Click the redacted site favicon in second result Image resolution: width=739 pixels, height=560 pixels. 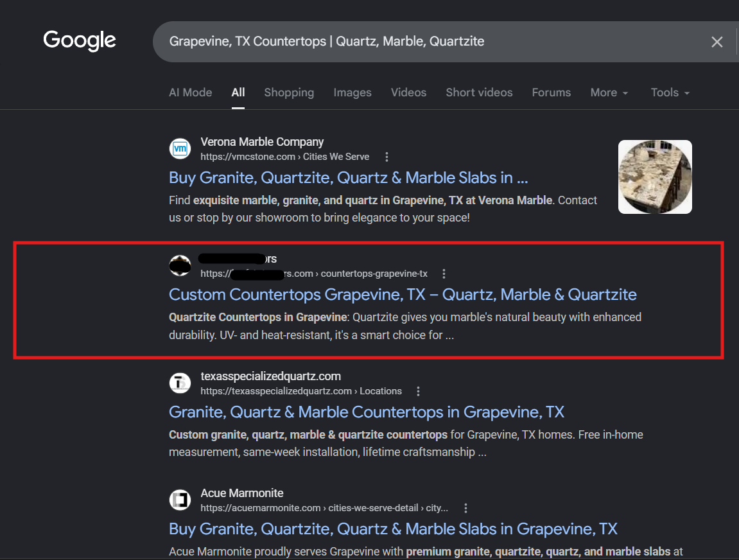pos(180,266)
